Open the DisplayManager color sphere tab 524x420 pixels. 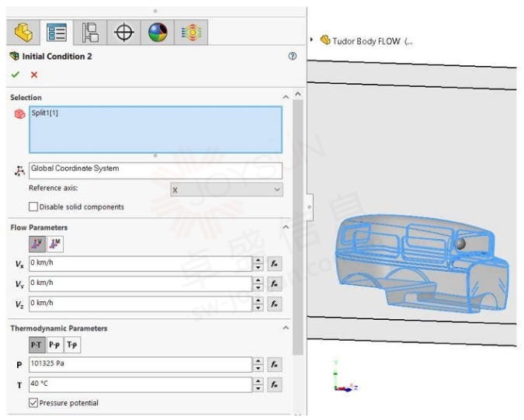pos(158,33)
